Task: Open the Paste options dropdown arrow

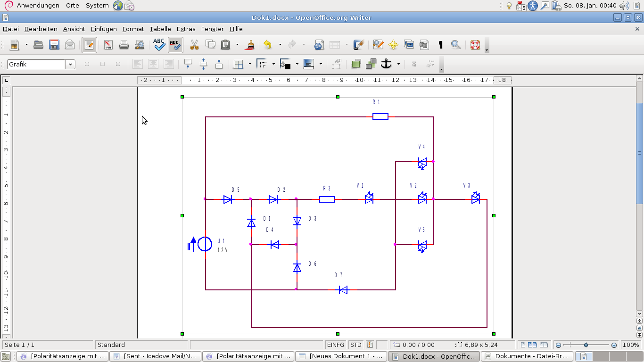Action: tap(237, 45)
